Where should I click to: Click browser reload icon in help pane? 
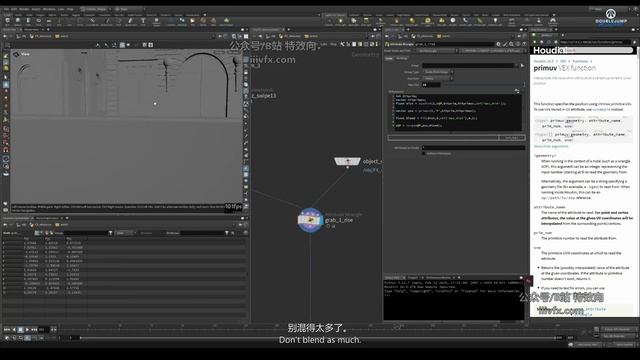point(548,42)
